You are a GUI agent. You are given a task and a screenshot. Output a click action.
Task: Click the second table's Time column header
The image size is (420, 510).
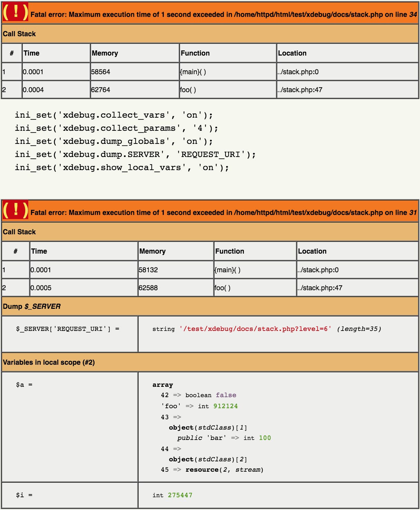[84, 251]
